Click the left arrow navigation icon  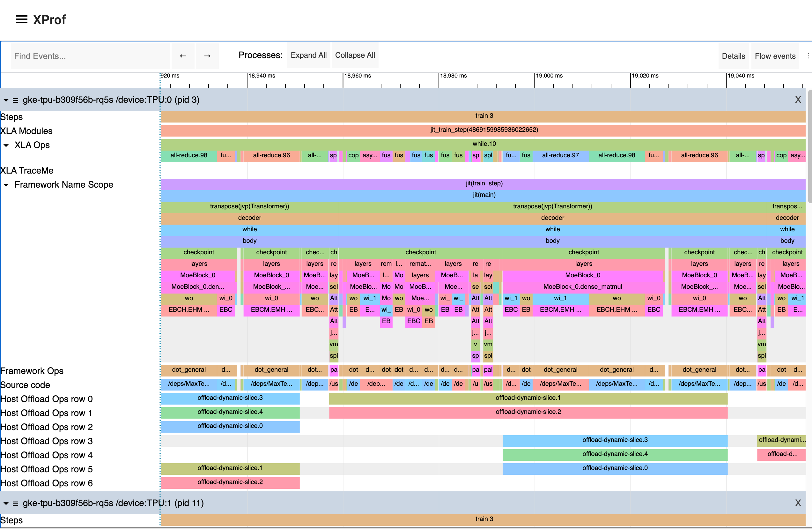point(183,56)
